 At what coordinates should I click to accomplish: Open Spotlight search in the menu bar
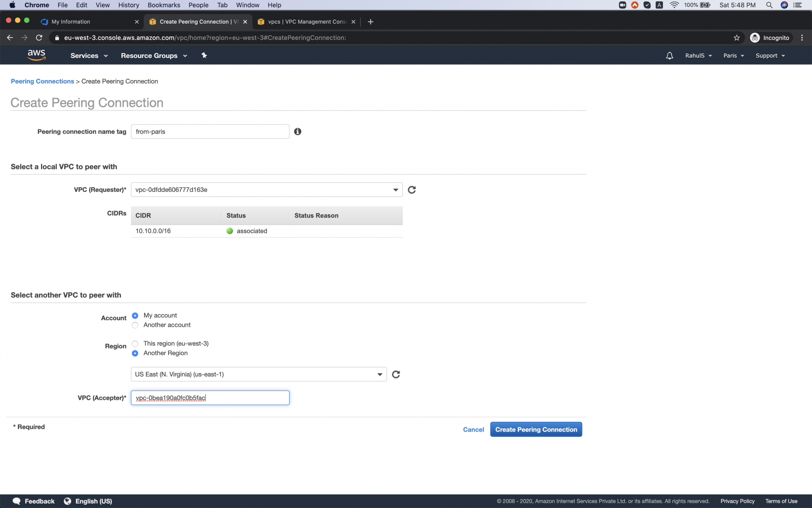pyautogui.click(x=769, y=5)
